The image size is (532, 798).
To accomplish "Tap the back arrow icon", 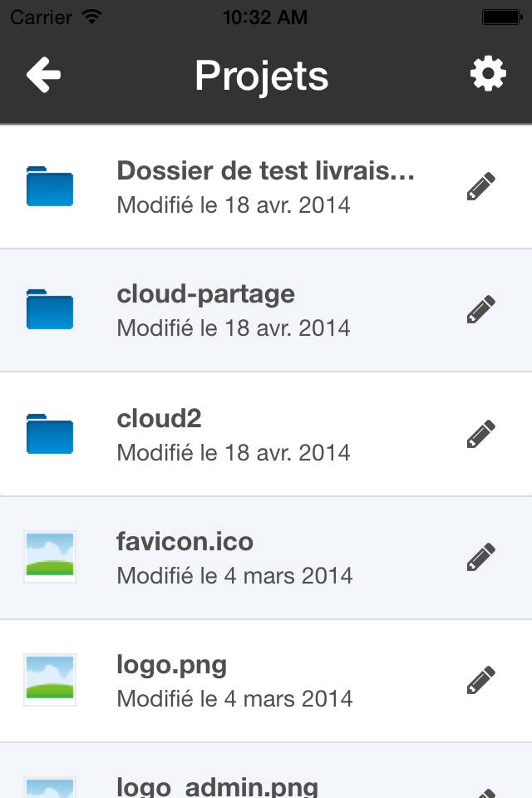I will tap(43, 76).
